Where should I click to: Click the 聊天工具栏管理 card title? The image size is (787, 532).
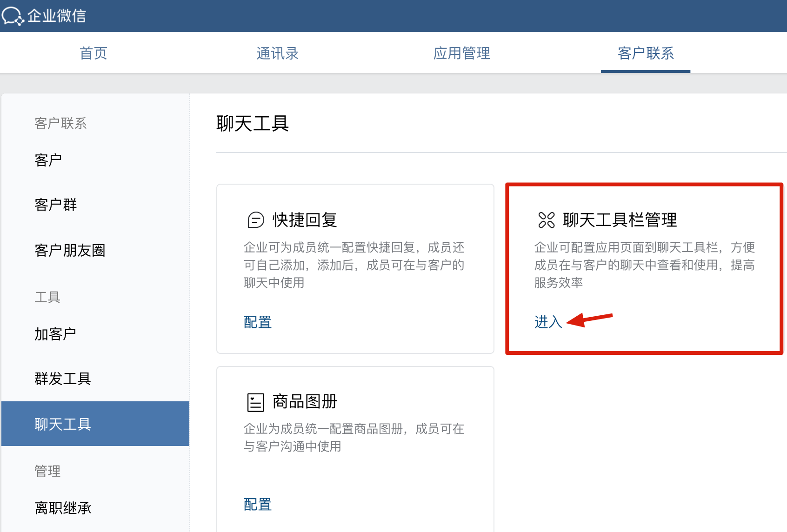pyautogui.click(x=620, y=220)
